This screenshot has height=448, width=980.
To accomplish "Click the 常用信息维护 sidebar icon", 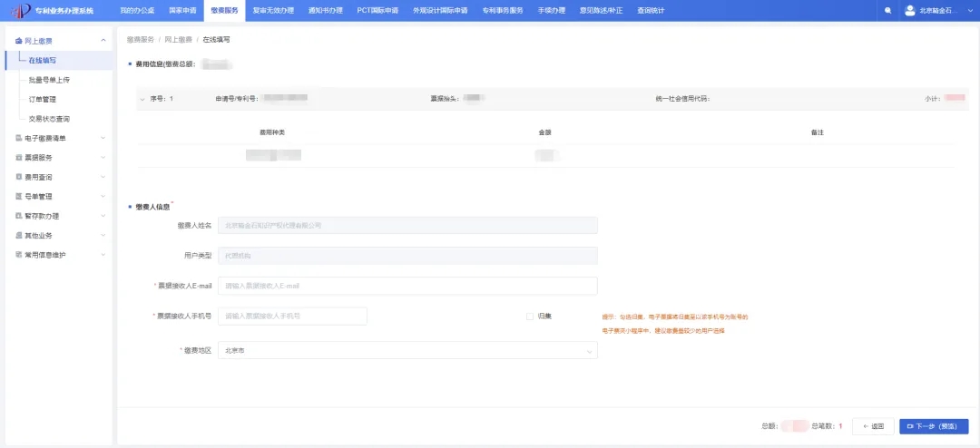I will [x=18, y=255].
